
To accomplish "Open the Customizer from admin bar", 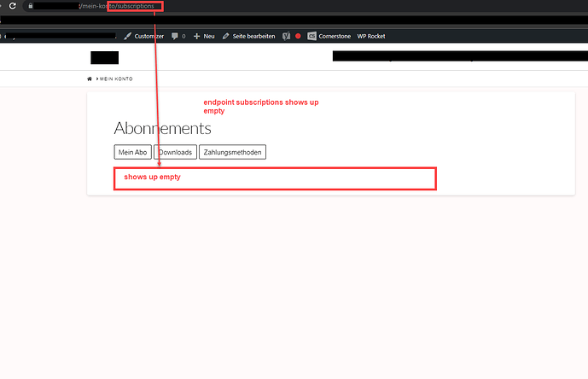I will tap(143, 36).
